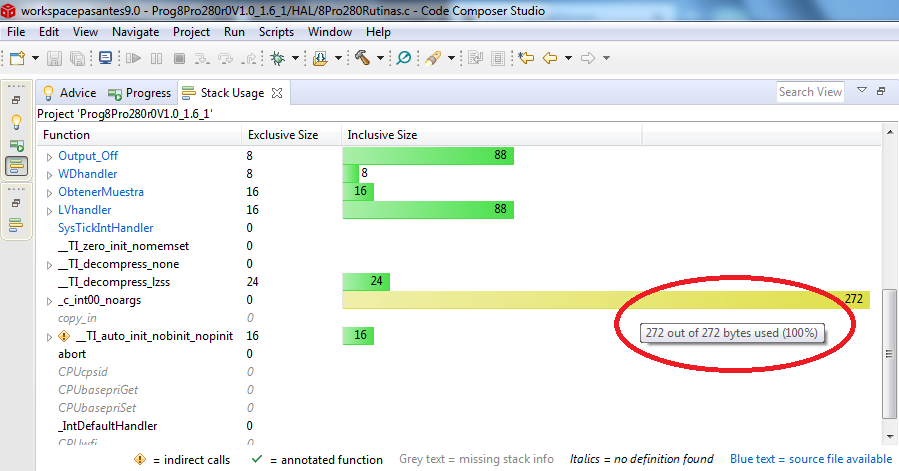Image resolution: width=899 pixels, height=471 pixels.
Task: Click the Search flashlight toolbar icon
Action: click(433, 58)
